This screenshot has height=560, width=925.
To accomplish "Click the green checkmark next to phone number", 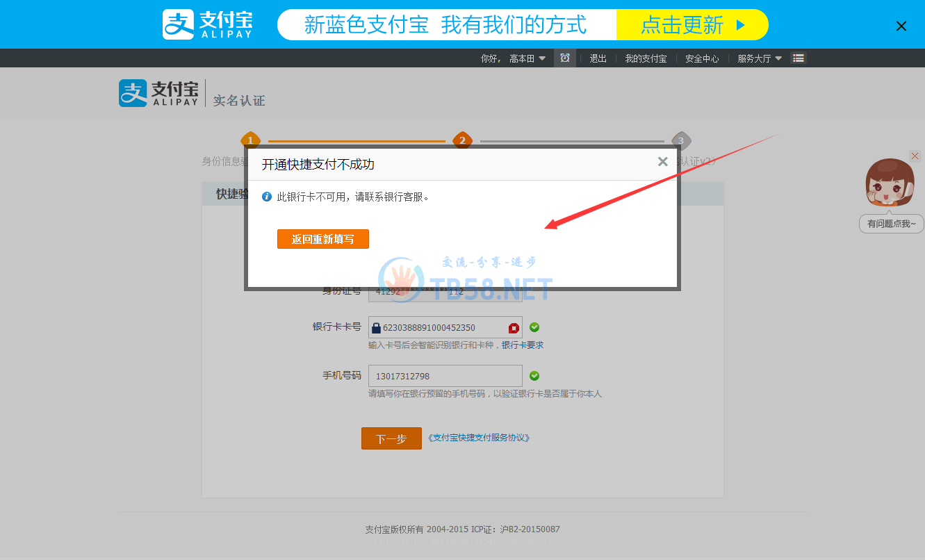I will pyautogui.click(x=534, y=376).
